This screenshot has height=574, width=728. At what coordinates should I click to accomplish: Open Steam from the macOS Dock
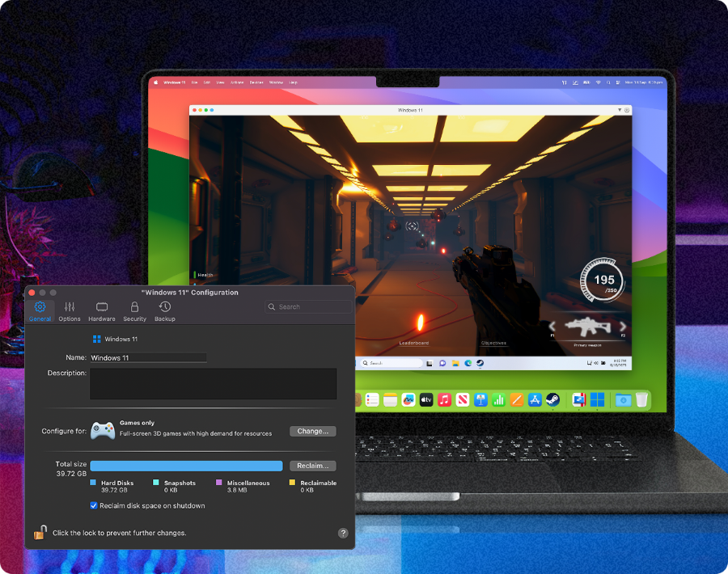(552, 399)
